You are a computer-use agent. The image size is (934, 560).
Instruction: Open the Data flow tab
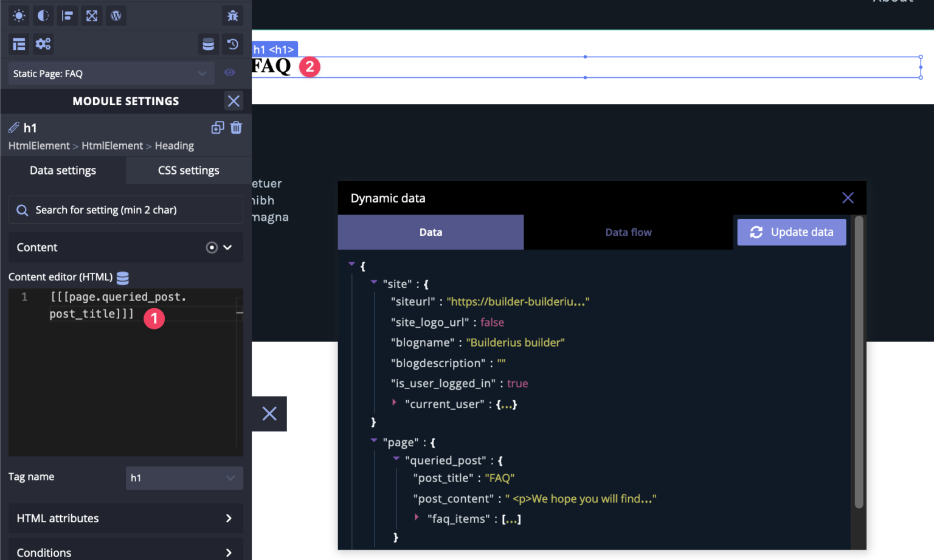coord(628,232)
